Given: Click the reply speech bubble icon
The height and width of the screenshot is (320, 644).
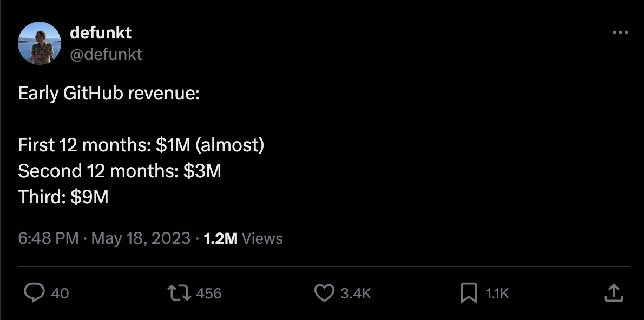Looking at the screenshot, I should [35, 293].
